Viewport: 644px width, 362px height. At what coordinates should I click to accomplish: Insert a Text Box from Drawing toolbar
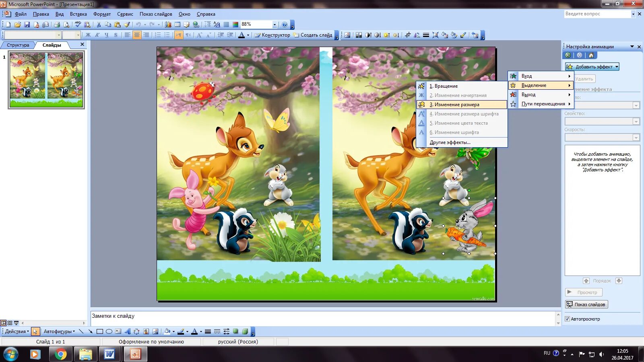point(118,331)
